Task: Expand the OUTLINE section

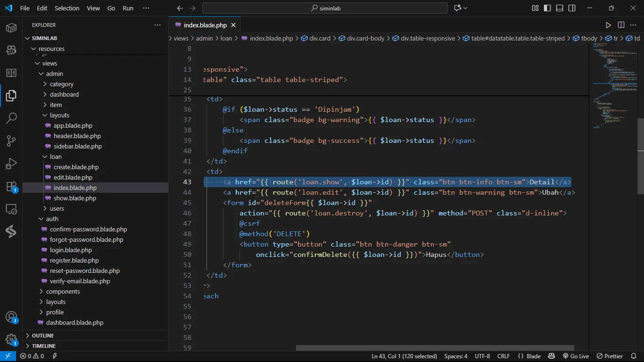Action: click(x=43, y=336)
